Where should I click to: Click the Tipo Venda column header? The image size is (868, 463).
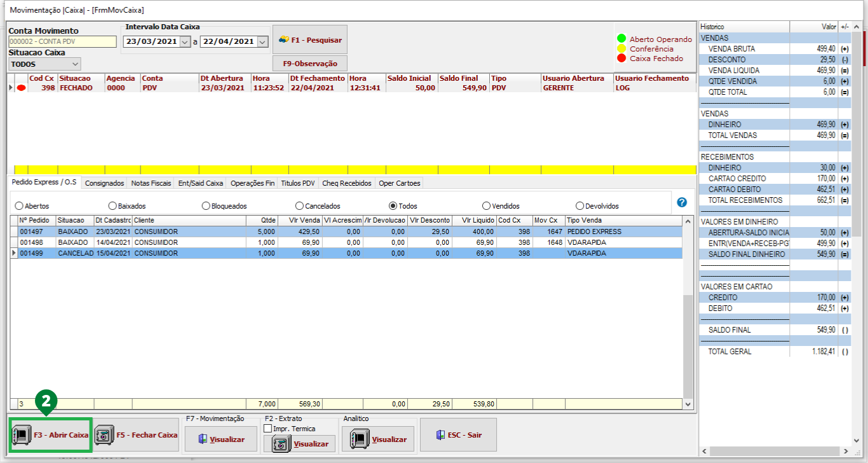[x=623, y=220]
